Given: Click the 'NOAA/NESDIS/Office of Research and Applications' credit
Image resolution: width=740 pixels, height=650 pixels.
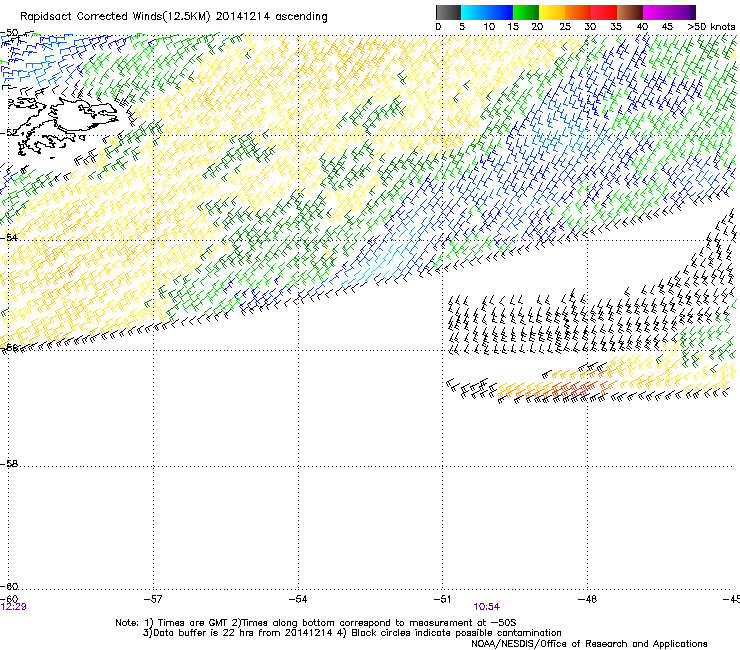Looking at the screenshot, I should pyautogui.click(x=589, y=644).
